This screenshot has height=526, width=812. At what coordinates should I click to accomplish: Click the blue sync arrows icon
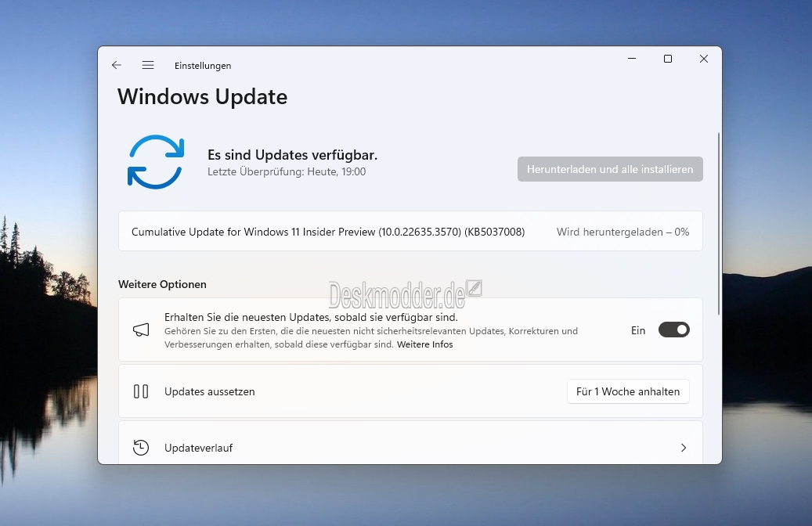click(156, 162)
